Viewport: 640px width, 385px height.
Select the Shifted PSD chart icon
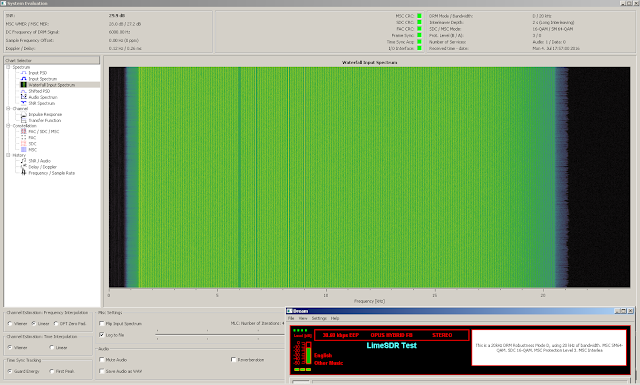tap(24, 91)
